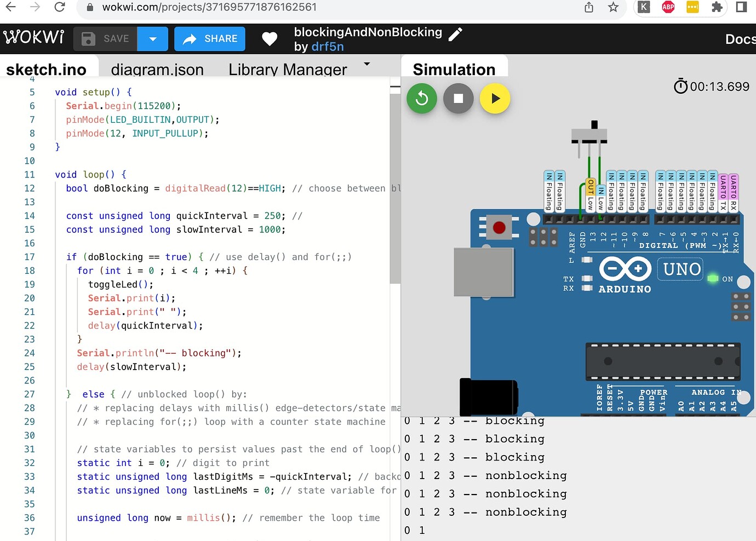
Task: Click the SHARE button
Action: click(209, 38)
